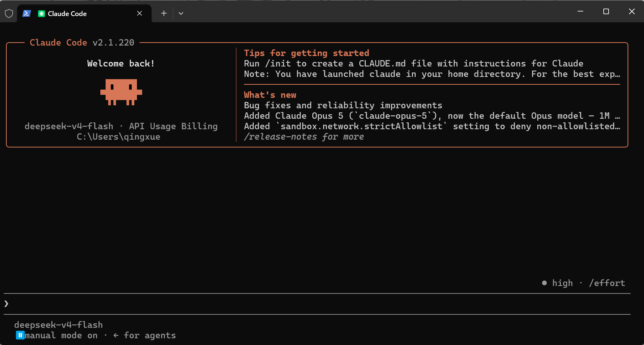The image size is (644, 345).
Task: Click "deepseek-v4-flash · API Usage Billing" line
Action: pos(121,126)
